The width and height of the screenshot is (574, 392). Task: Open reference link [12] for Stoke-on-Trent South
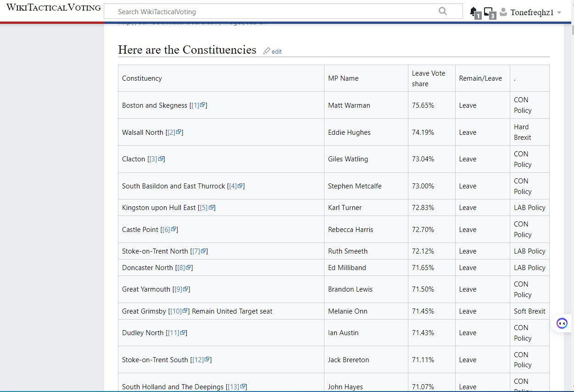coord(201,360)
